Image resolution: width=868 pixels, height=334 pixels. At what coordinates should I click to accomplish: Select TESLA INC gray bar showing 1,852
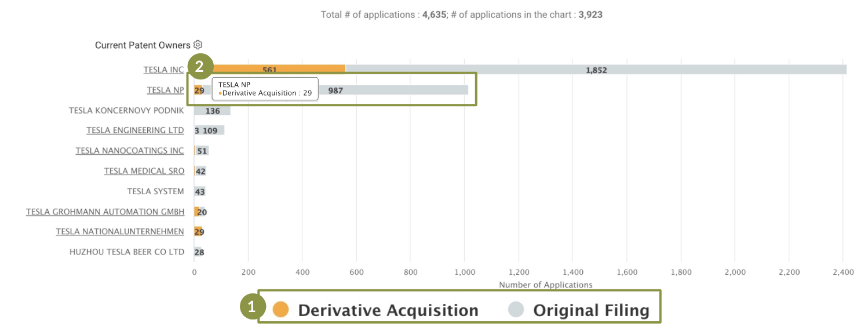point(596,70)
